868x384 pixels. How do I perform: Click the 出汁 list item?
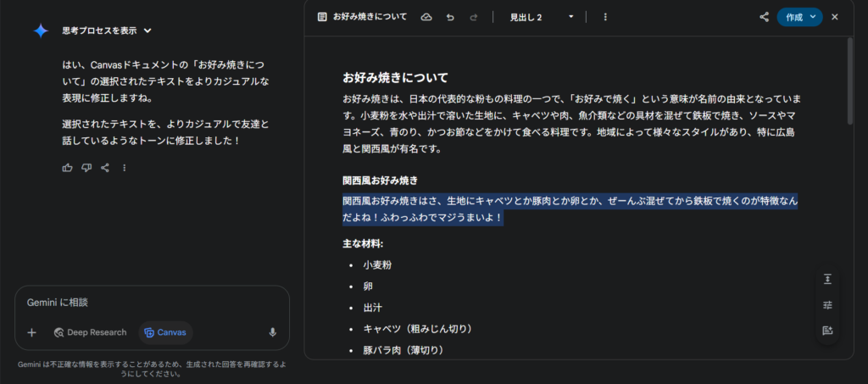pyautogui.click(x=373, y=308)
